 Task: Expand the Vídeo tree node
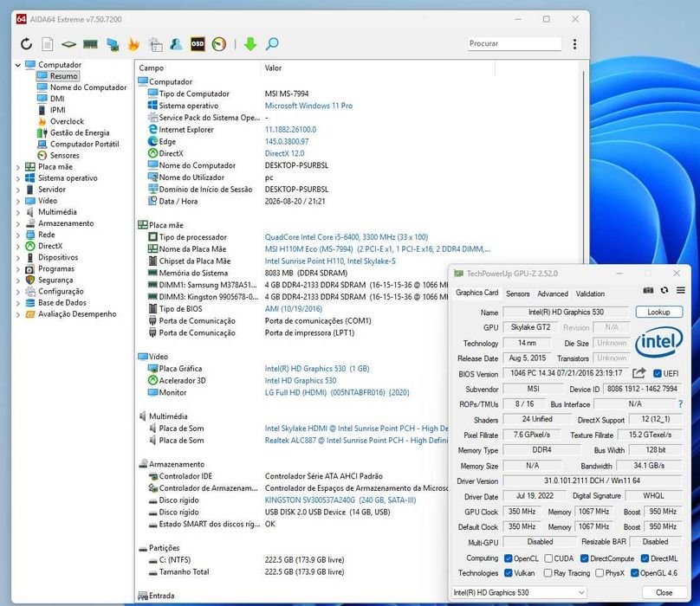pos(18,201)
